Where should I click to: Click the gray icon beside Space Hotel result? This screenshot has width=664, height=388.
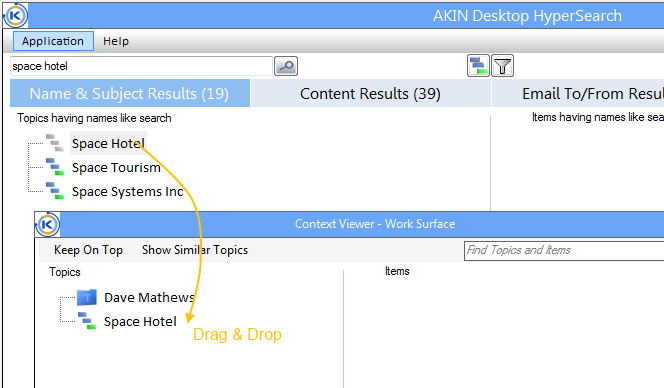(55, 143)
